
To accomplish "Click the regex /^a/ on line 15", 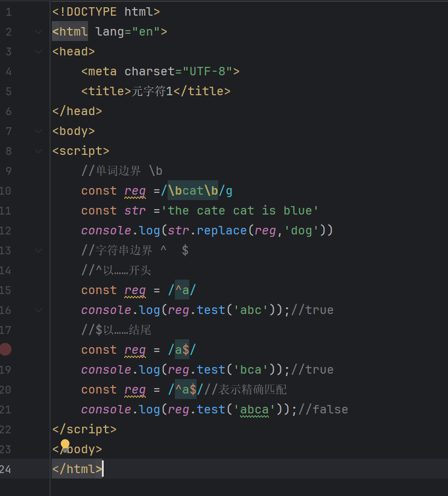I will [182, 290].
